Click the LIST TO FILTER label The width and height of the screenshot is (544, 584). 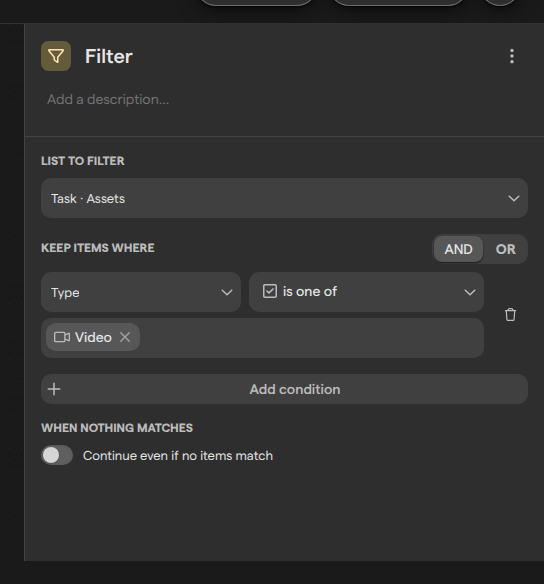coord(83,161)
